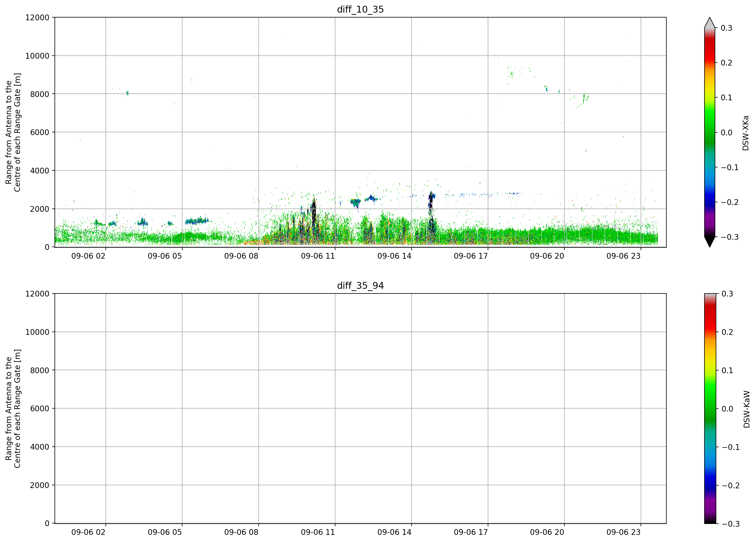This screenshot has width=756, height=542.
Task: Click the 09-06 02 tick label on the top plot
Action: pos(88,256)
